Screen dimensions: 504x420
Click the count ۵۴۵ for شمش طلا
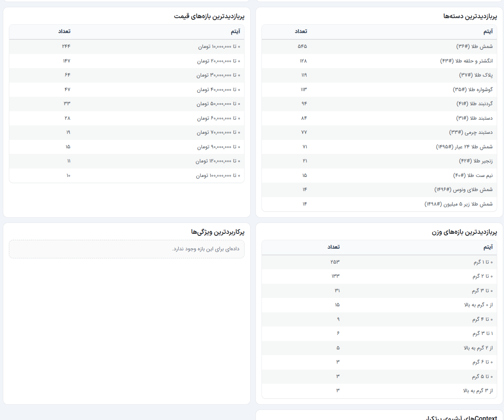pos(302,46)
